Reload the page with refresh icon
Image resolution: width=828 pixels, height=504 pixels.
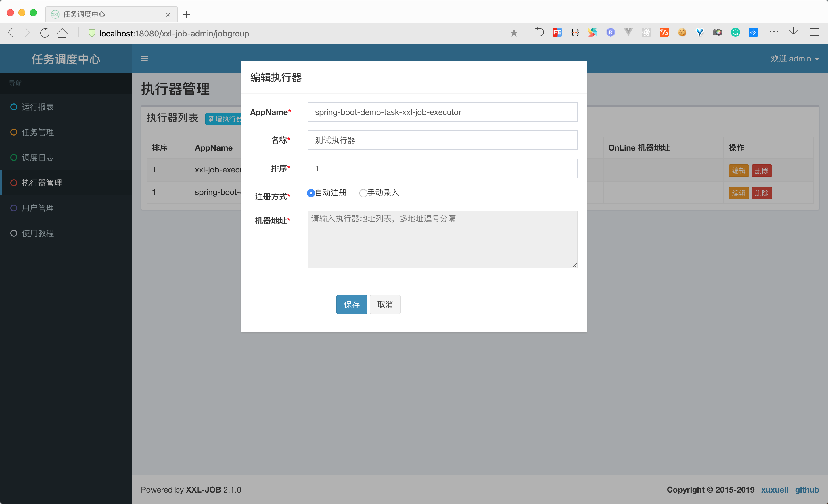[45, 33]
